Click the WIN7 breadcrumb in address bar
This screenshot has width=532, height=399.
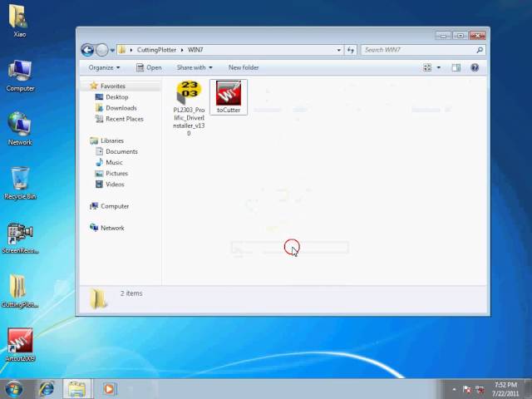click(195, 50)
